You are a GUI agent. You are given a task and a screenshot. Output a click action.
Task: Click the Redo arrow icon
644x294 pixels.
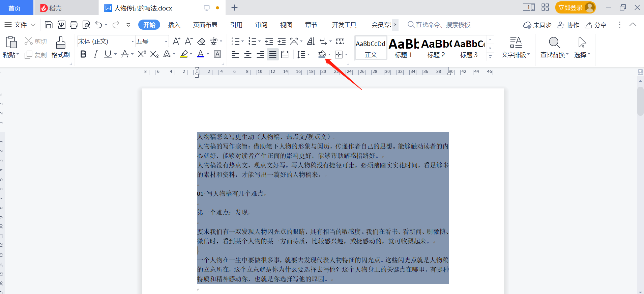(116, 25)
